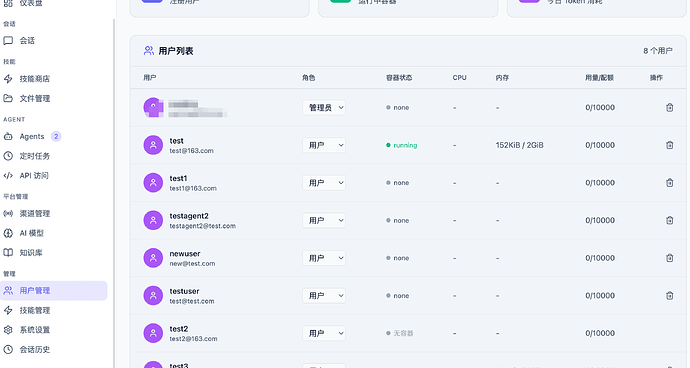The width and height of the screenshot is (690, 368).
Task: Click the 渠道管理 broadcast icon
Action: click(x=8, y=213)
